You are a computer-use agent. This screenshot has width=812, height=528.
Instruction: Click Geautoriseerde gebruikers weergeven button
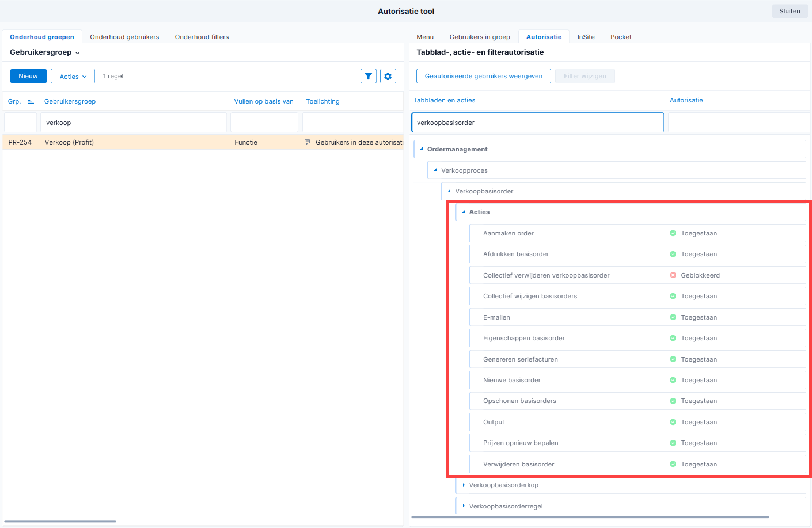(x=484, y=76)
